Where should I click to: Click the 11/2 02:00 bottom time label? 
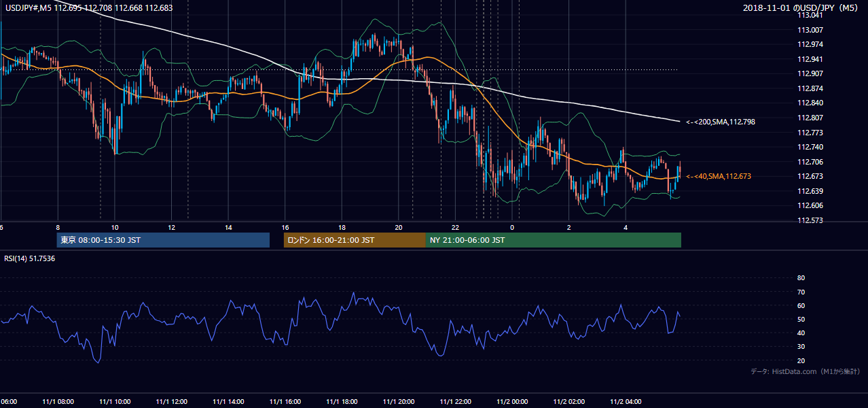[x=569, y=402]
